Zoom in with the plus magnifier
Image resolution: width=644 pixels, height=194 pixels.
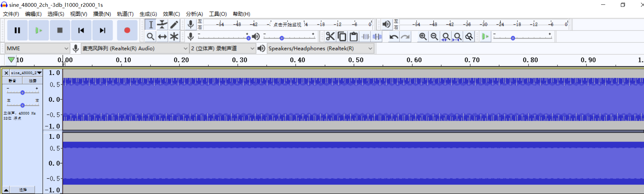coord(423,36)
